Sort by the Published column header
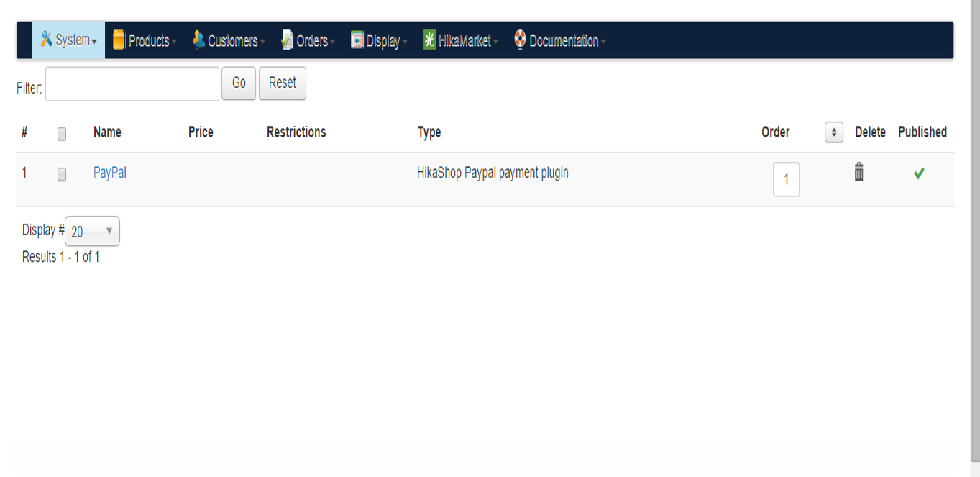The image size is (980, 477). tap(922, 132)
